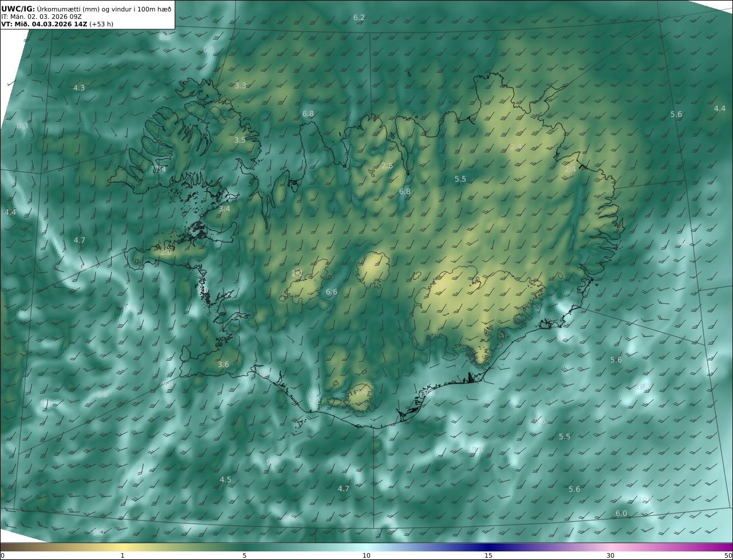The height and width of the screenshot is (560, 733).
Task: Click the 4.5 value label on the map
Action: pyautogui.click(x=226, y=479)
